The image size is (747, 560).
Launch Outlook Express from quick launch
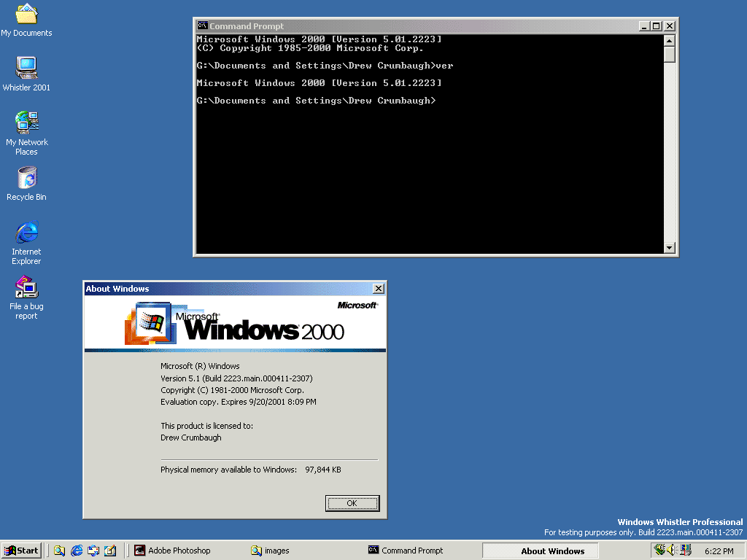[x=93, y=551]
